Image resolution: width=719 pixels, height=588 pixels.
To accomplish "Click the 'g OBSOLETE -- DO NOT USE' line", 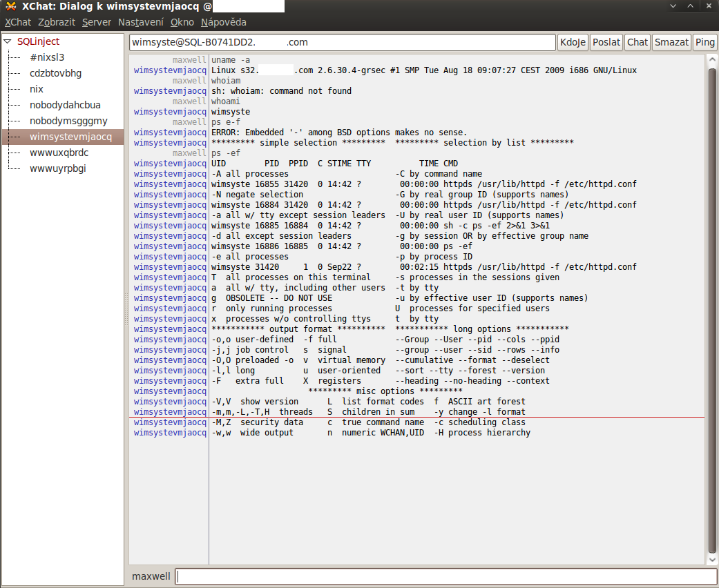I will point(399,298).
